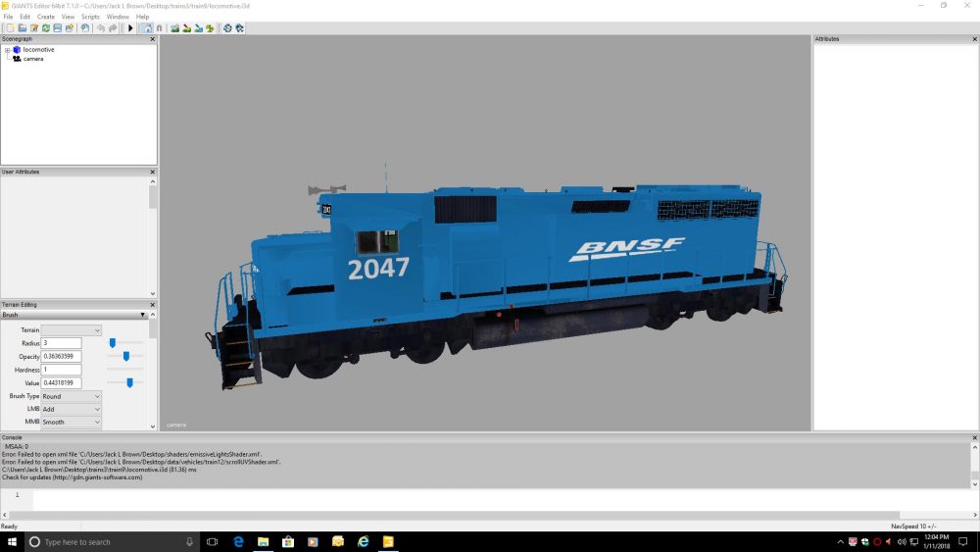The height and width of the screenshot is (552, 980).
Task: Open the MMB dropdown set to Smooth
Action: (71, 423)
